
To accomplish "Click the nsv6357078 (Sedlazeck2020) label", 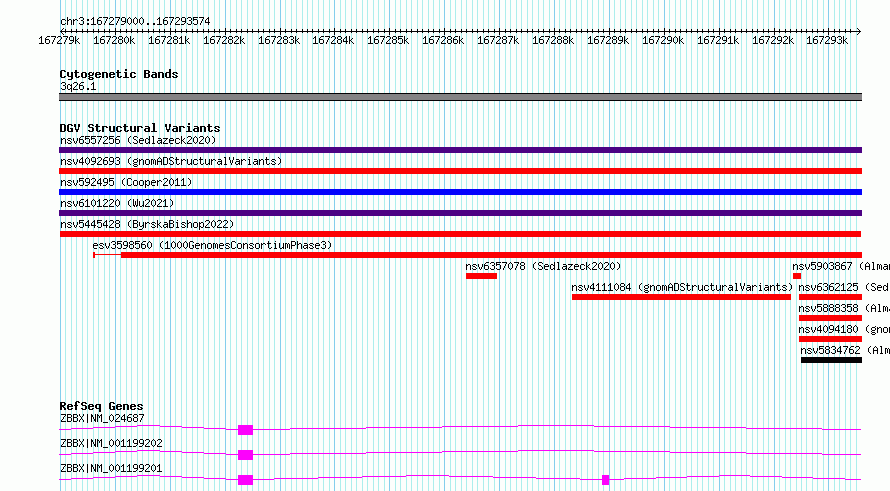I will 543,266.
